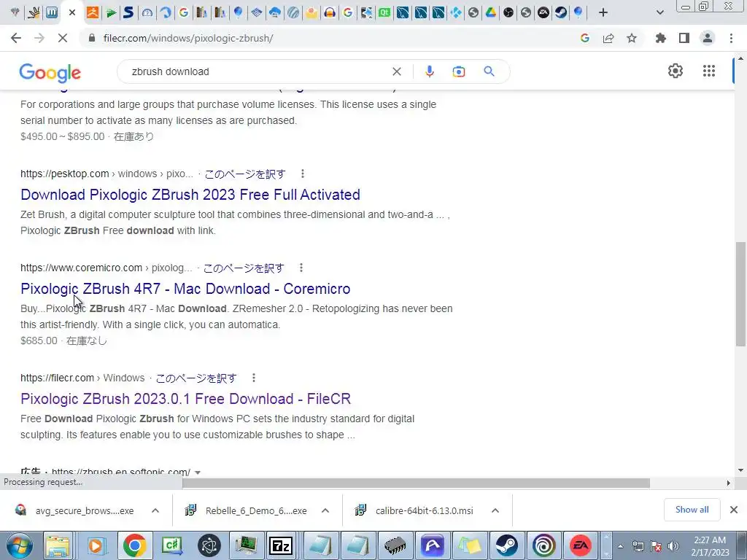Click the vertical page scrollbar thumb

(x=740, y=294)
